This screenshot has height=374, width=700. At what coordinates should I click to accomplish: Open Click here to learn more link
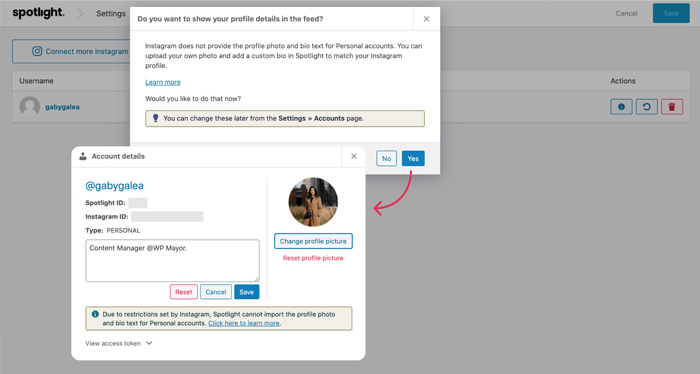click(244, 323)
